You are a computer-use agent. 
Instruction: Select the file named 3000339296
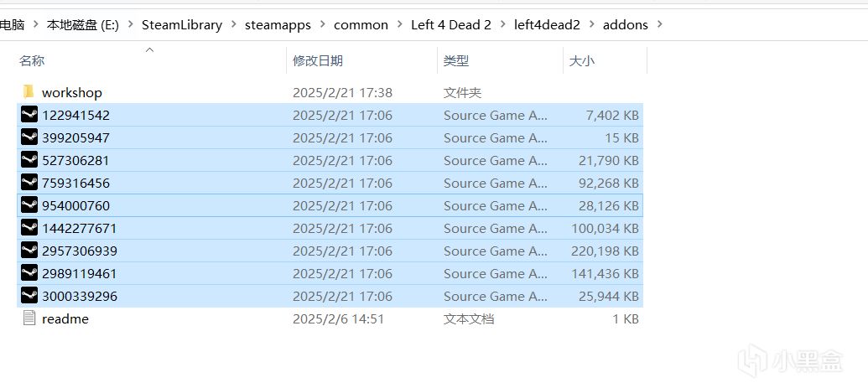pyautogui.click(x=80, y=296)
